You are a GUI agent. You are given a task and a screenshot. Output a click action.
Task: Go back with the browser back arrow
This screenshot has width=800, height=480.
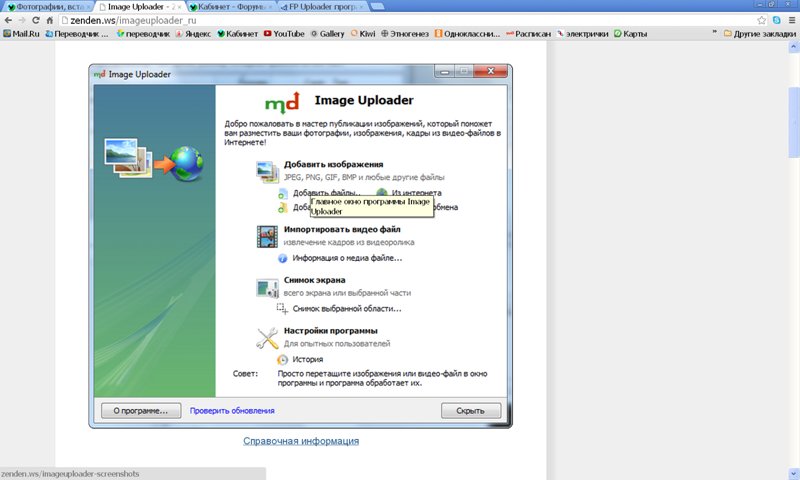pyautogui.click(x=8, y=20)
